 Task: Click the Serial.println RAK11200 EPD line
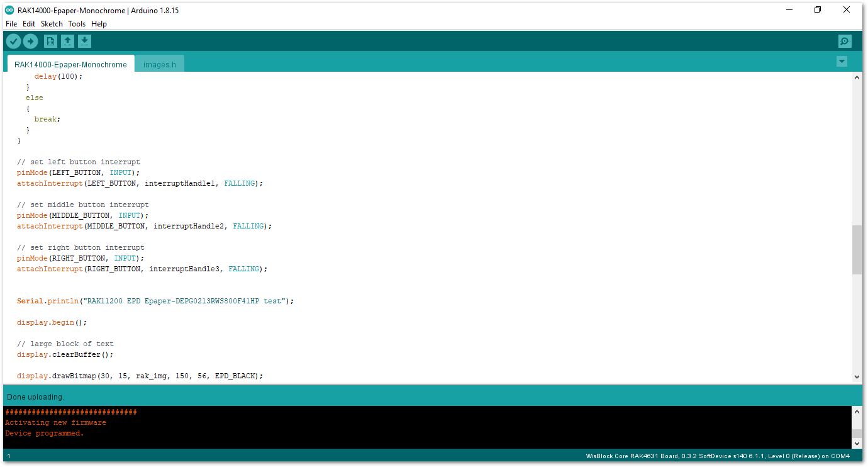[x=155, y=301]
